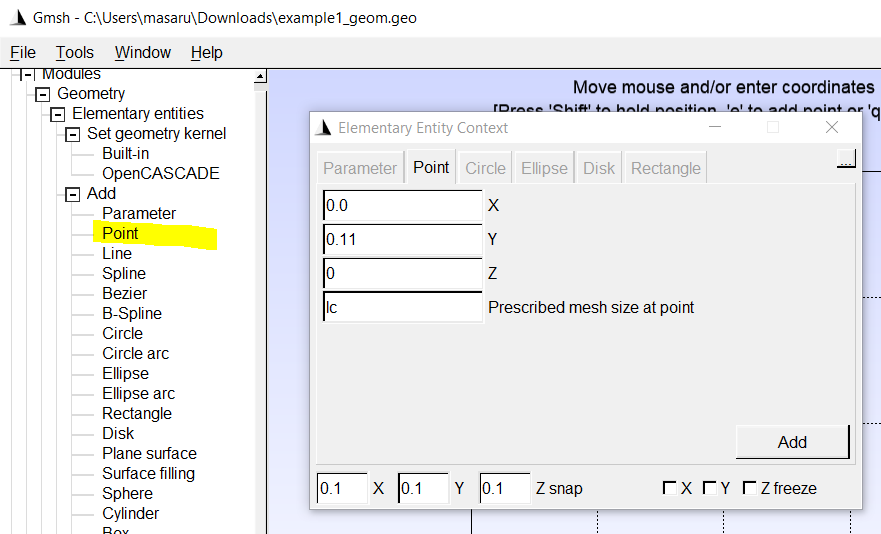
Task: Select Point in the Add tree
Action: click(120, 233)
